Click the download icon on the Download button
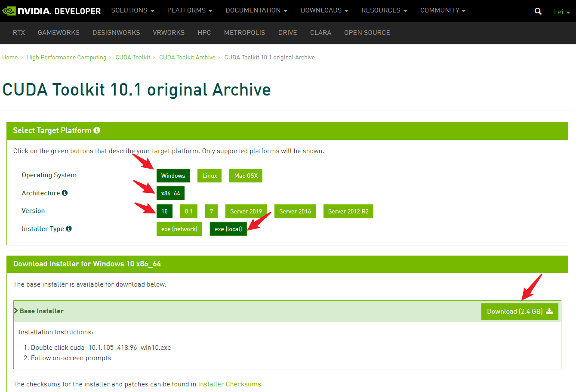576x392 pixels. coord(549,311)
